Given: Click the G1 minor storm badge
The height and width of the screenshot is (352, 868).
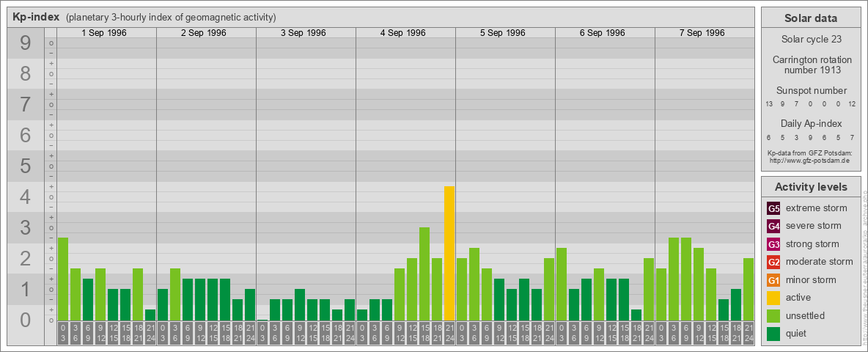Looking at the screenshot, I should click(773, 280).
